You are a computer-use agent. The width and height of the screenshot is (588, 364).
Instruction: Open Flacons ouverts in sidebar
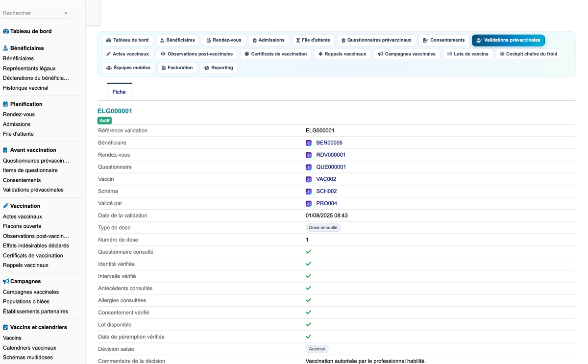pos(22,226)
